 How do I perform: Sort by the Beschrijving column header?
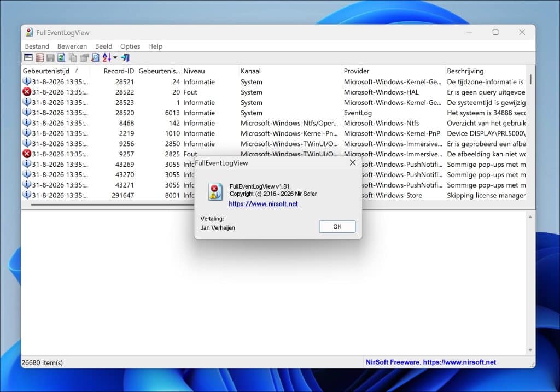(x=486, y=71)
